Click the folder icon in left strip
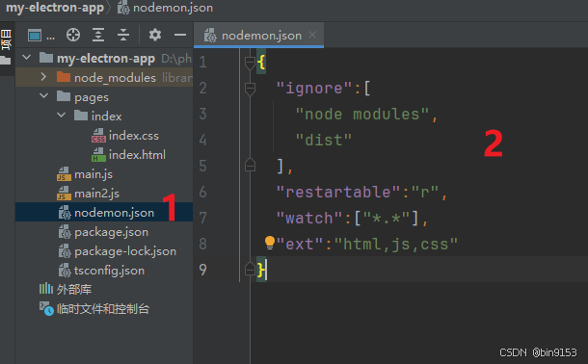 click(x=5, y=60)
